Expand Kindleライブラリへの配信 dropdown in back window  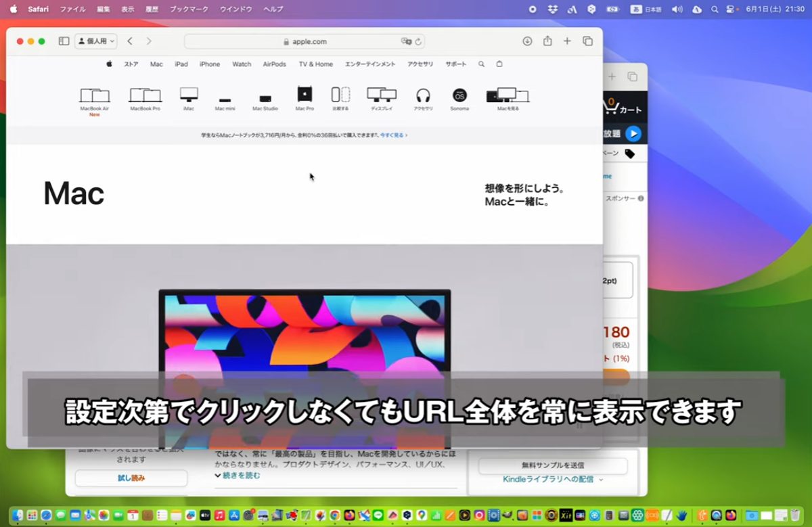point(553,479)
